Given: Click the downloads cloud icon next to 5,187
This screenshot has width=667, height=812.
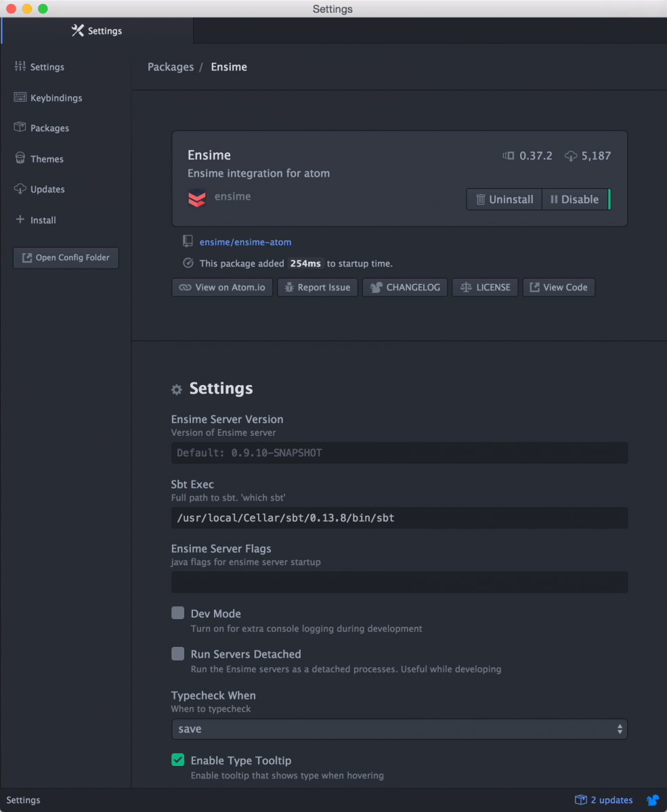Looking at the screenshot, I should click(571, 156).
